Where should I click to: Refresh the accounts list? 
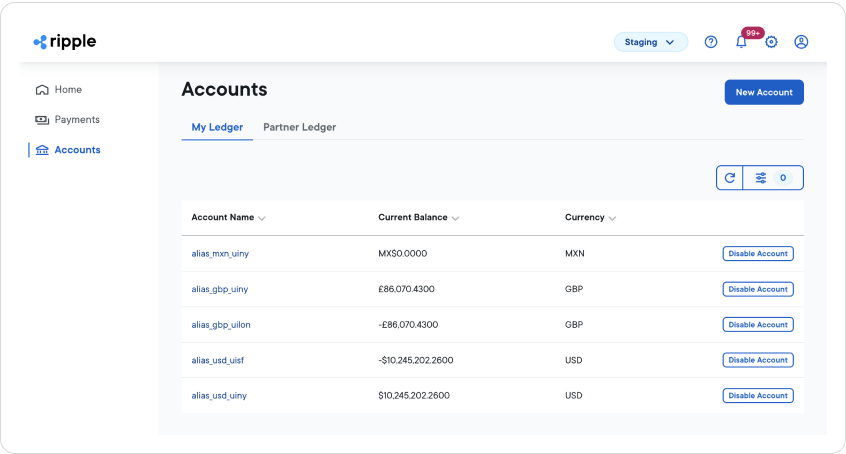pyautogui.click(x=730, y=178)
